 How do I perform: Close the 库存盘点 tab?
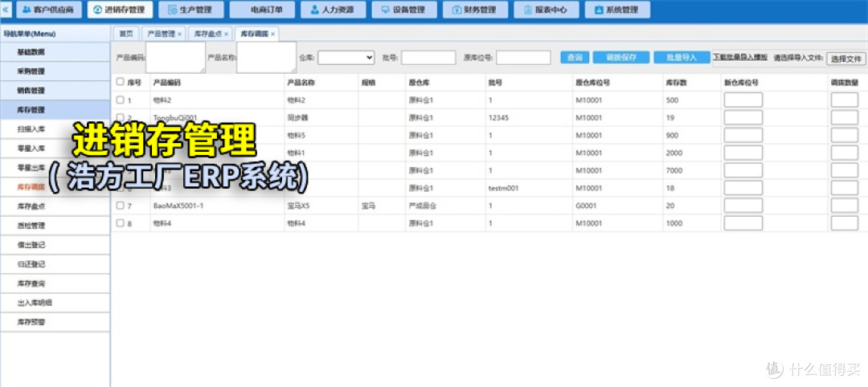click(x=226, y=34)
